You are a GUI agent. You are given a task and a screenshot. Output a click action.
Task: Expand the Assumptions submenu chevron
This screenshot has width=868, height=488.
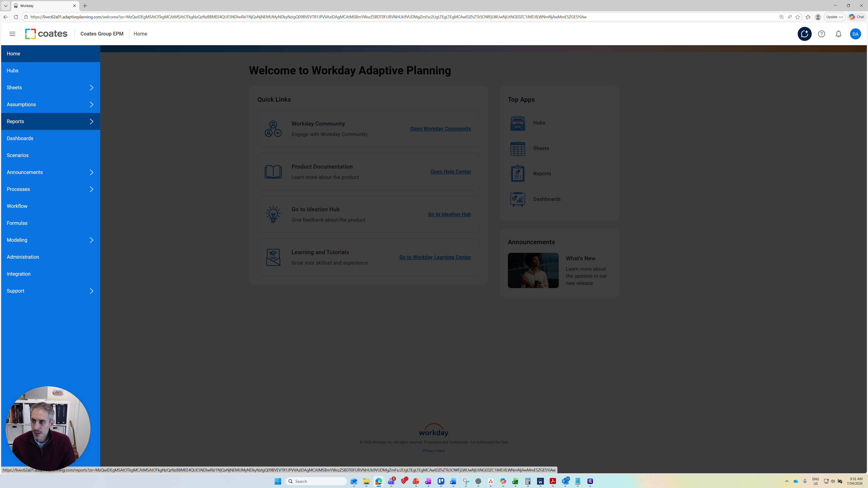coord(91,104)
